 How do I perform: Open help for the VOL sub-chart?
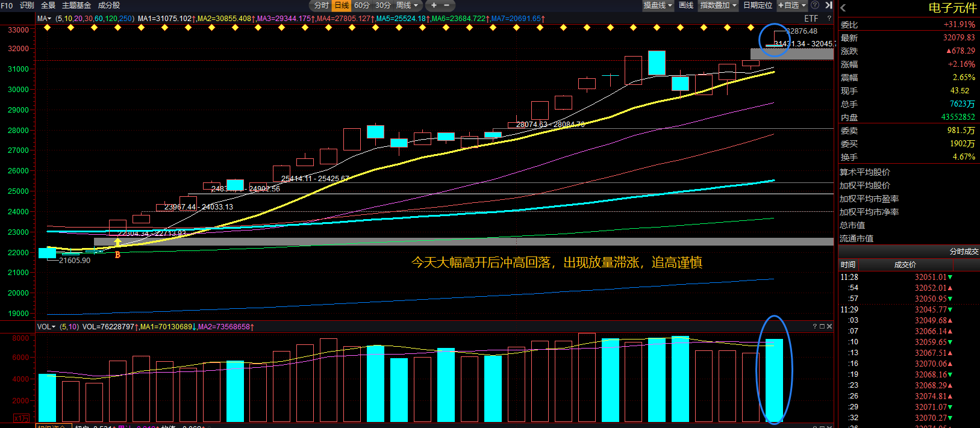point(814,326)
